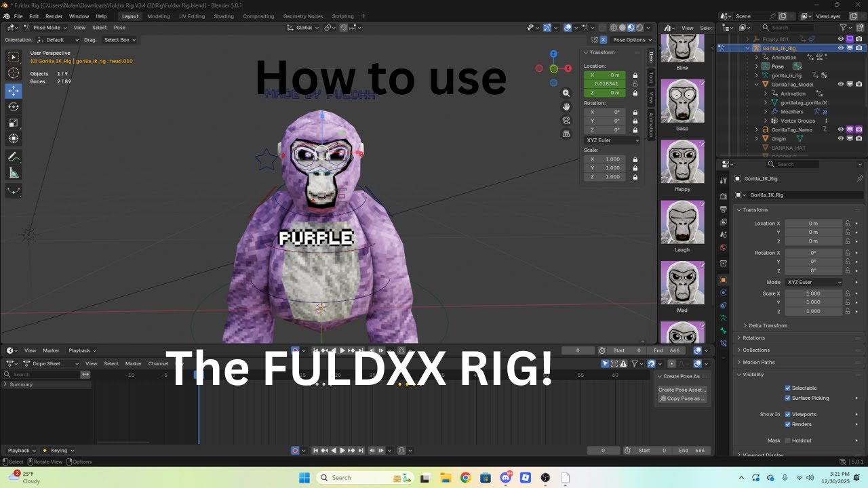
Task: Open Discord from the taskbar
Action: point(505,477)
